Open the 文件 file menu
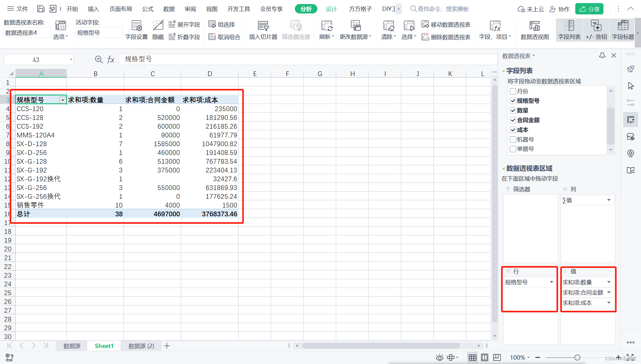 coord(18,9)
